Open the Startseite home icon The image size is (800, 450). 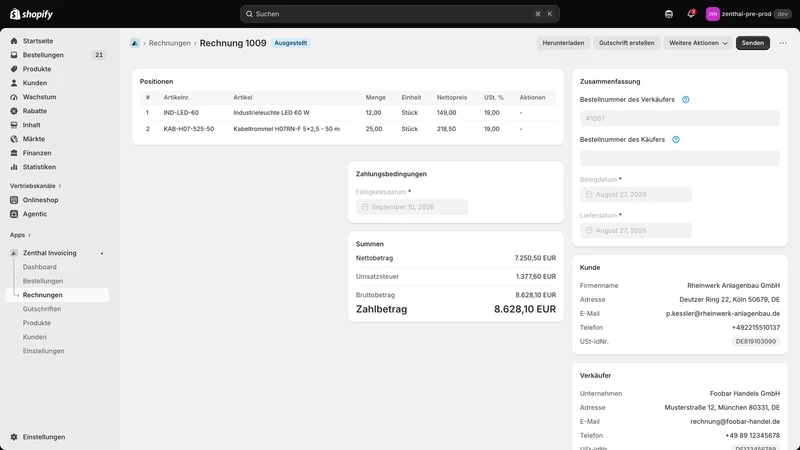[x=14, y=41]
